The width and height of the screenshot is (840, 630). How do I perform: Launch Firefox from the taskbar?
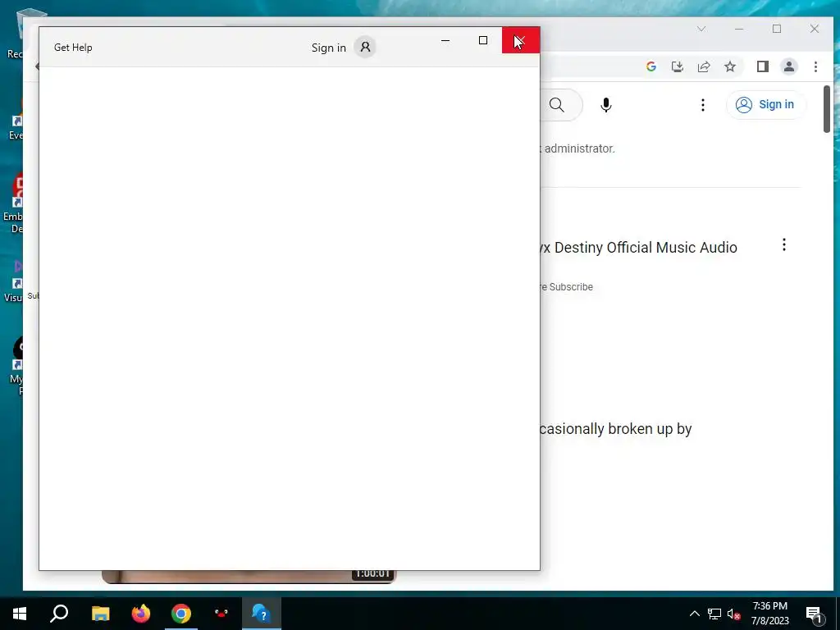pyautogui.click(x=141, y=614)
